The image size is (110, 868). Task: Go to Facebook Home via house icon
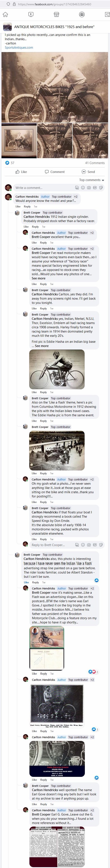click(5, 14)
